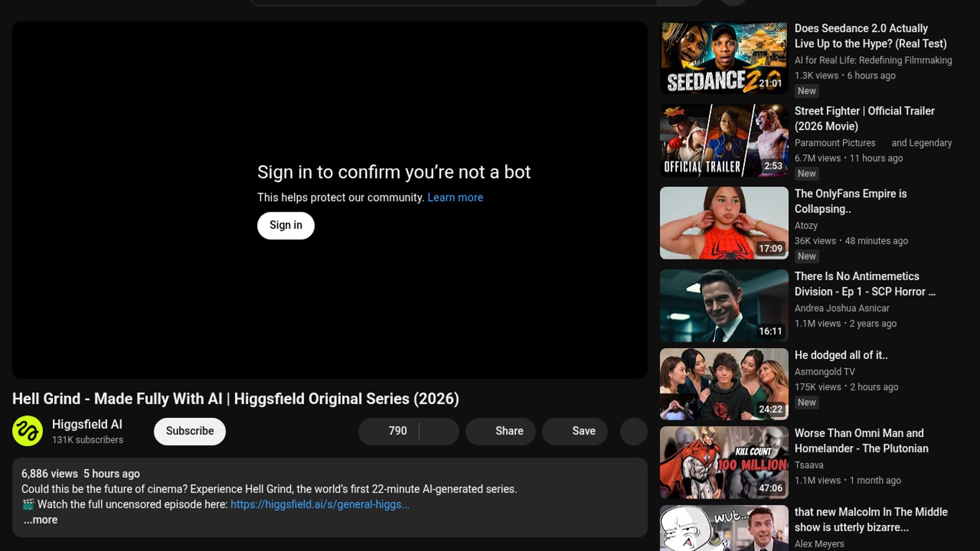Open the Seedance 2.0 video thumbnail
The width and height of the screenshot is (980, 551).
point(724,58)
